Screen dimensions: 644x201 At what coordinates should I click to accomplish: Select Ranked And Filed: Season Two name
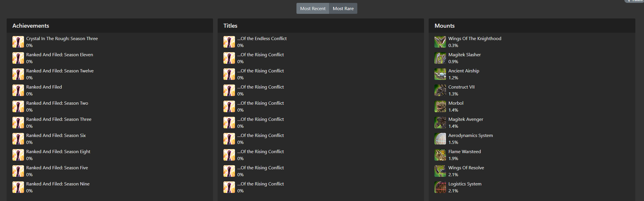[x=57, y=103]
